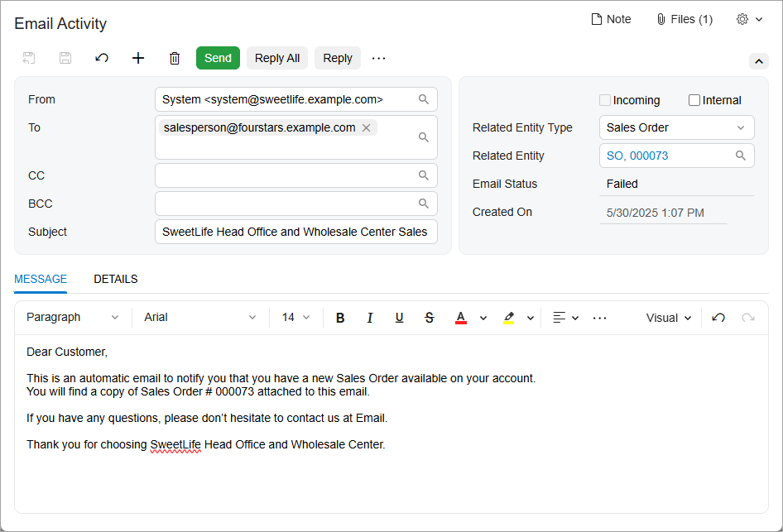783x532 pixels.
Task: Remove salesperson@fourstars.example.com recipient
Action: pos(366,127)
